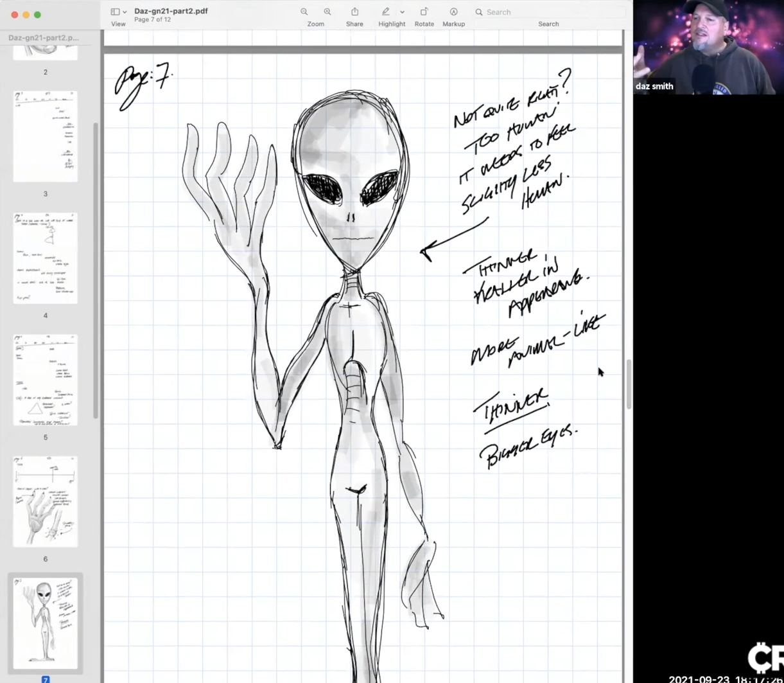Select page 7 alien thumbnail in sidebar
Screen dimensions: 784x683
click(x=45, y=623)
